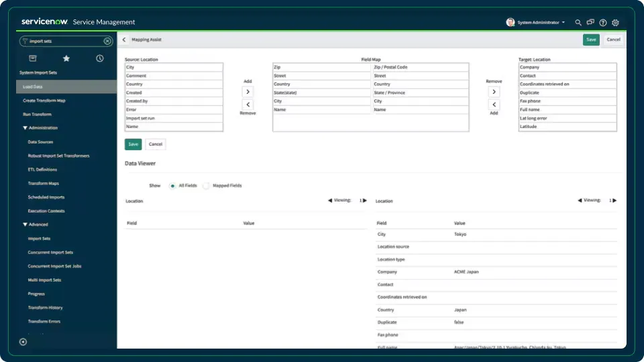The width and height of the screenshot is (644, 362).
Task: Open Robust Import Set Transformers module
Action: point(58,156)
